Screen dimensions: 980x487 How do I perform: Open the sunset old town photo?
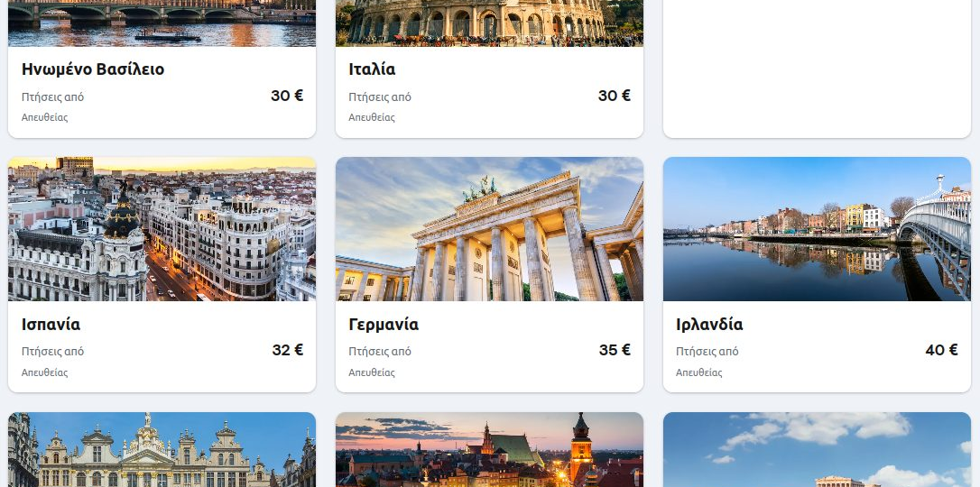click(x=489, y=449)
